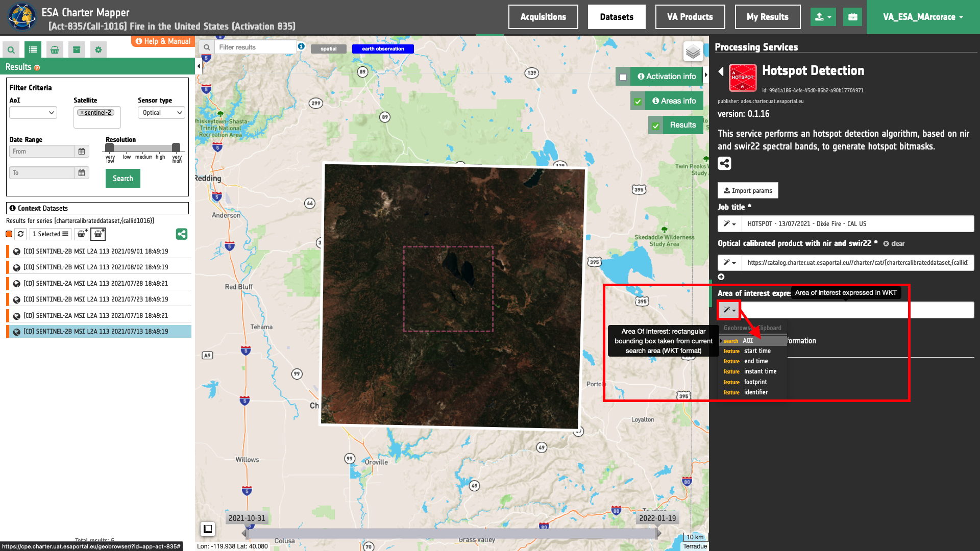Click the map layers icon
Image resolution: width=980 pixels, height=551 pixels.
693,52
